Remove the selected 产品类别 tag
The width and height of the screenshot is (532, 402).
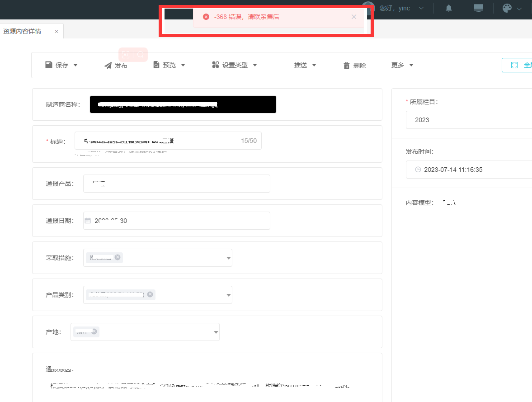pos(150,294)
